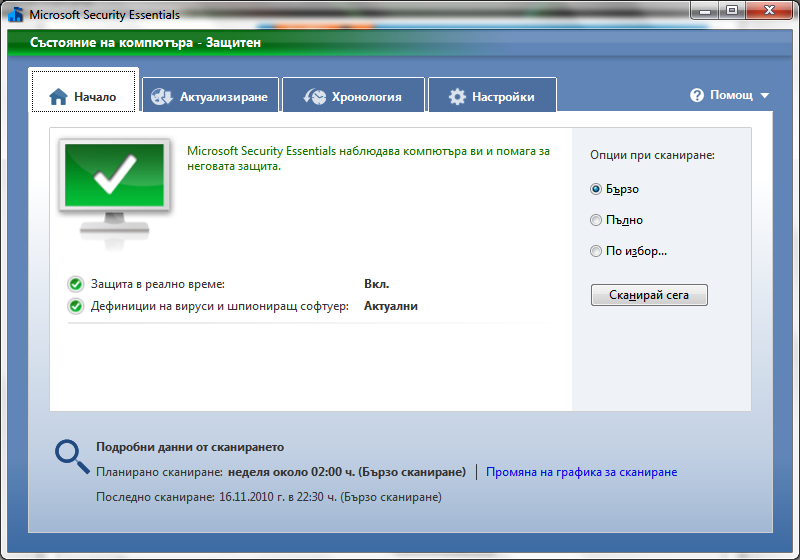Click the gear icon on Настройки tab
This screenshot has width=800, height=560.
coord(457,97)
